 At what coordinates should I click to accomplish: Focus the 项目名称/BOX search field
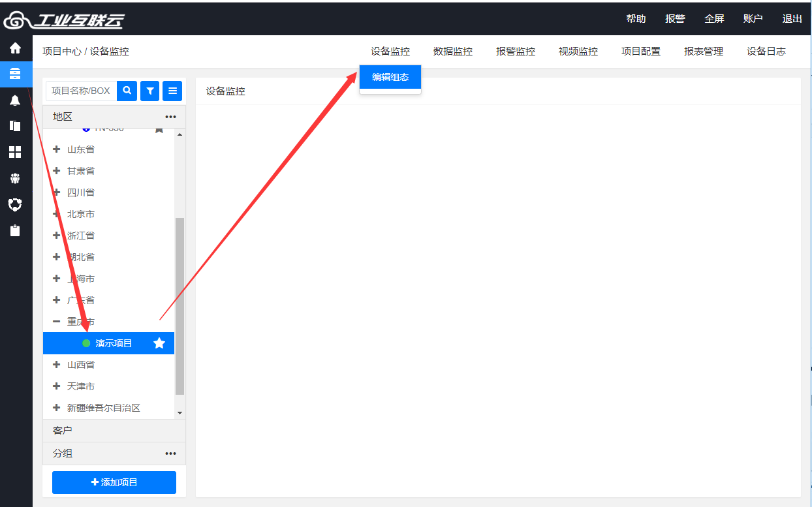(x=82, y=91)
